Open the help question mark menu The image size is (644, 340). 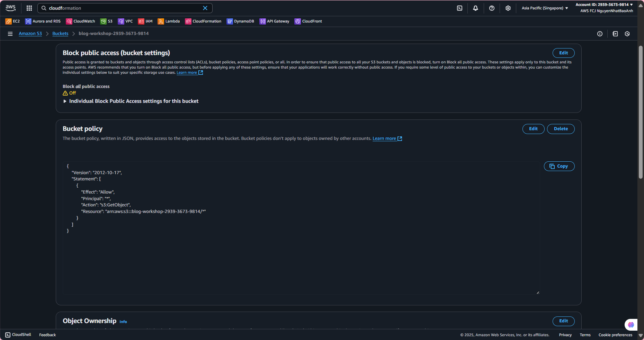click(x=492, y=8)
